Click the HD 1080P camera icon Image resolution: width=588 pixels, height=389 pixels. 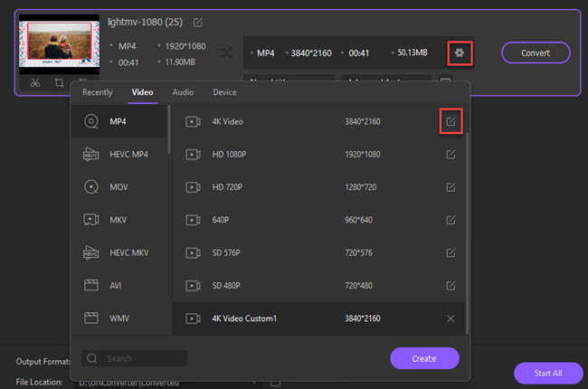click(193, 154)
